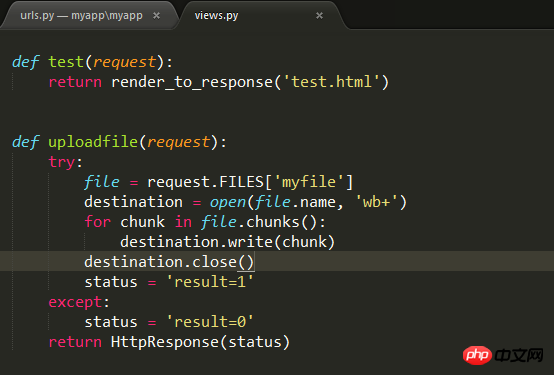This screenshot has height=375, width=554.
Task: Click the open(file.name, 'wb+') call
Action: click(308, 202)
